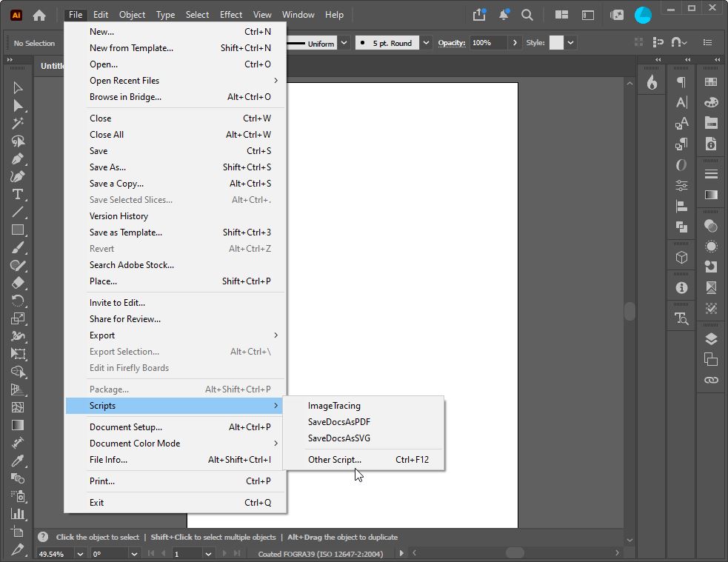Select the Rectangle tool
The width and height of the screenshot is (728, 562).
pos(18,230)
